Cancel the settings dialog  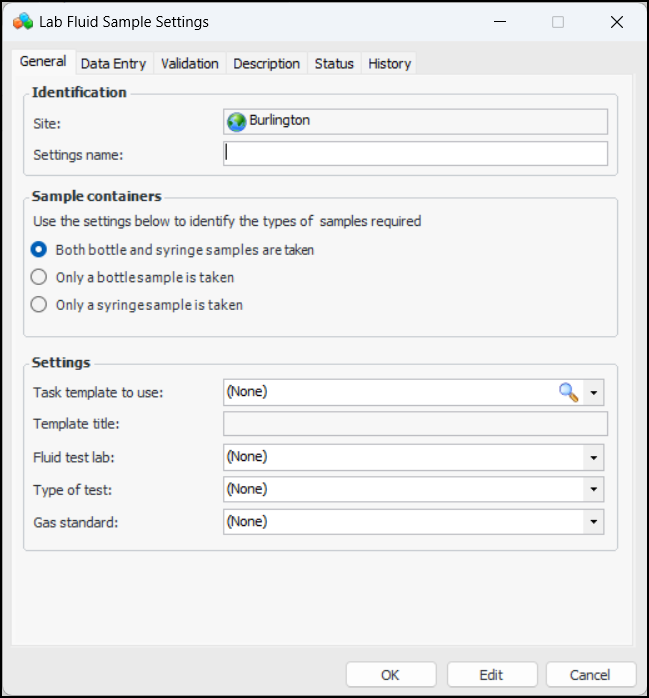click(591, 675)
